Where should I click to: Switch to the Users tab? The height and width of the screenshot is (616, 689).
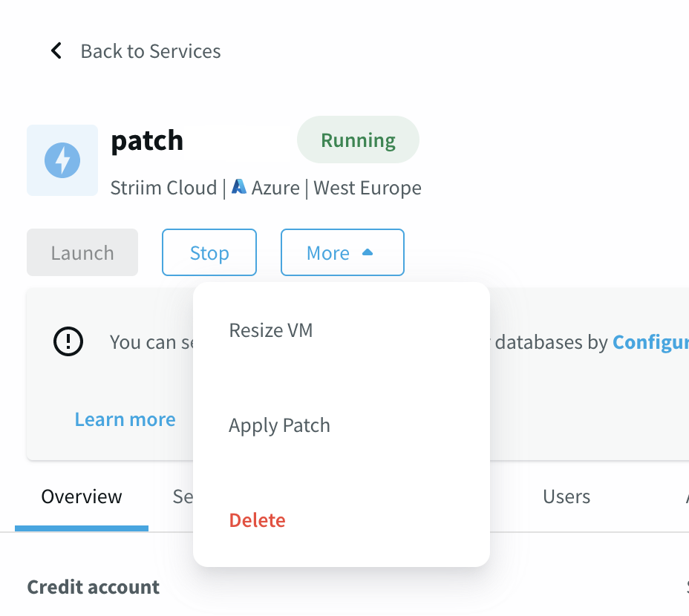566,497
